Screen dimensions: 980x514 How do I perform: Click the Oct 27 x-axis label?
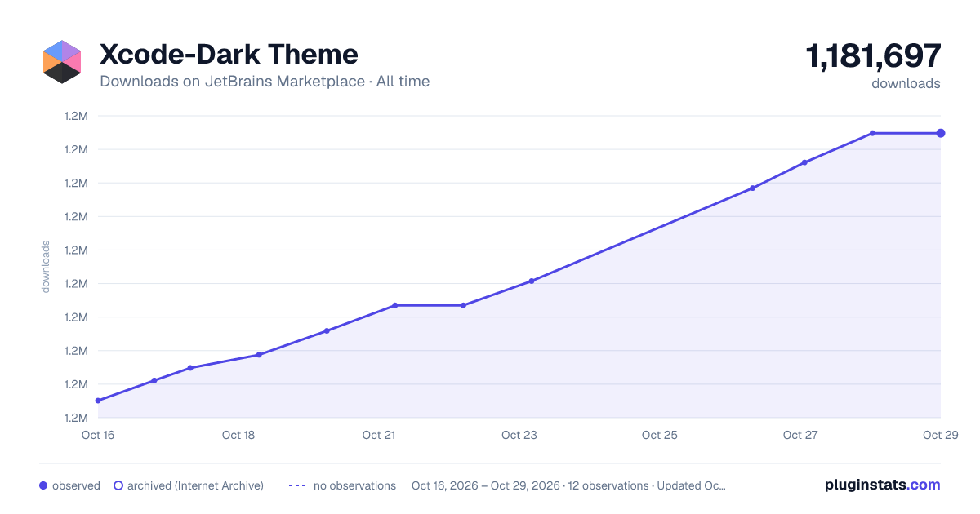click(x=800, y=435)
